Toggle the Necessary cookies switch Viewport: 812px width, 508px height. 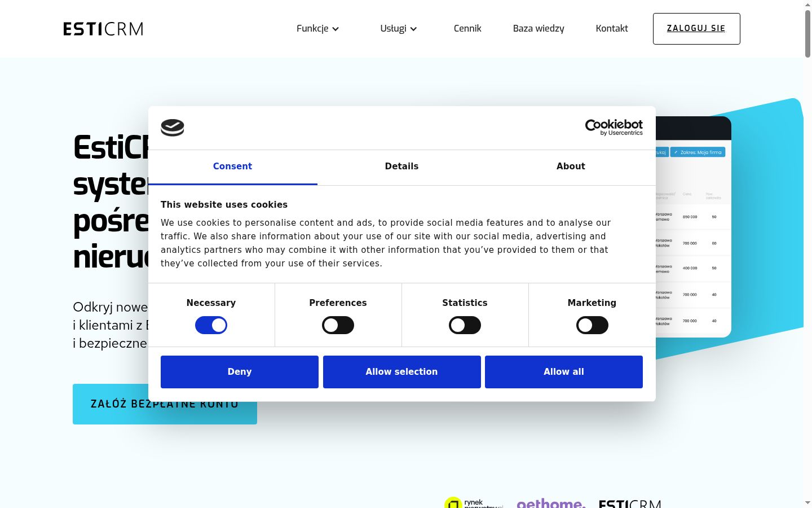click(x=211, y=325)
